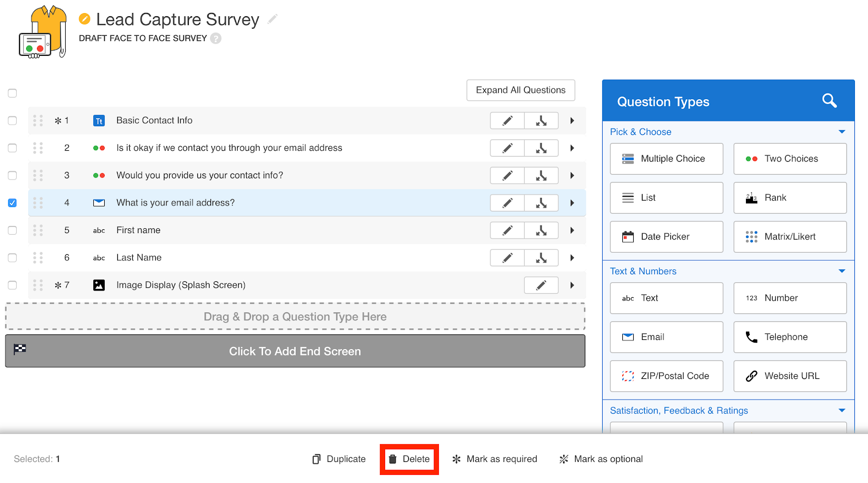Screen dimensions: 868x483
Task: Click the envelope type icon of question 4
Action: click(x=99, y=203)
